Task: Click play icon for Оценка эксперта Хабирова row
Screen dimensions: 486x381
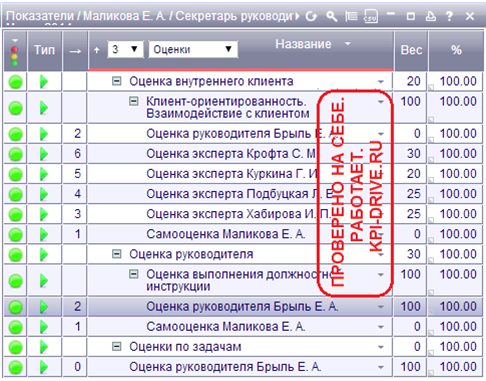Action: (x=44, y=214)
